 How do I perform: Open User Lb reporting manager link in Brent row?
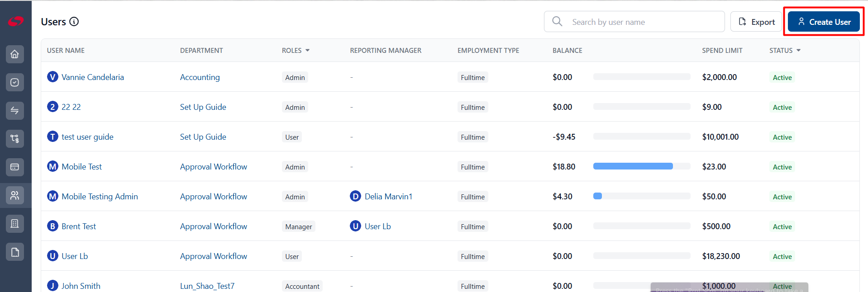pyautogui.click(x=378, y=226)
